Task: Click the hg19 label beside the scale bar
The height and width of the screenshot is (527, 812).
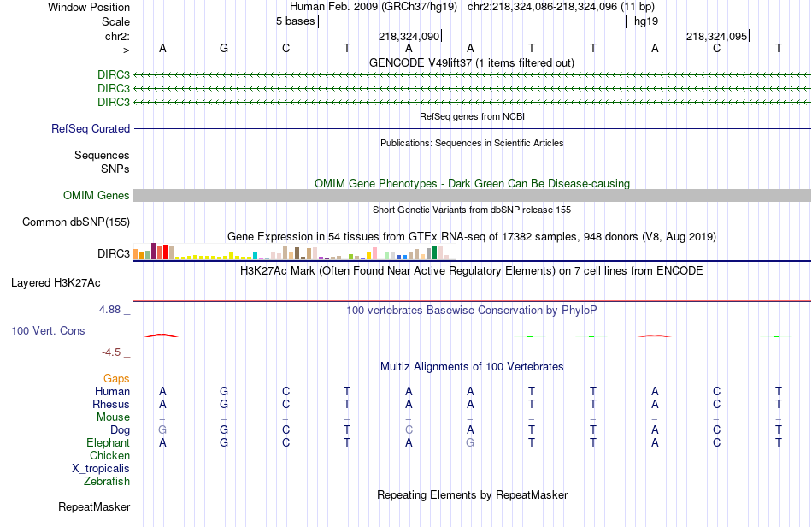Action: click(646, 21)
